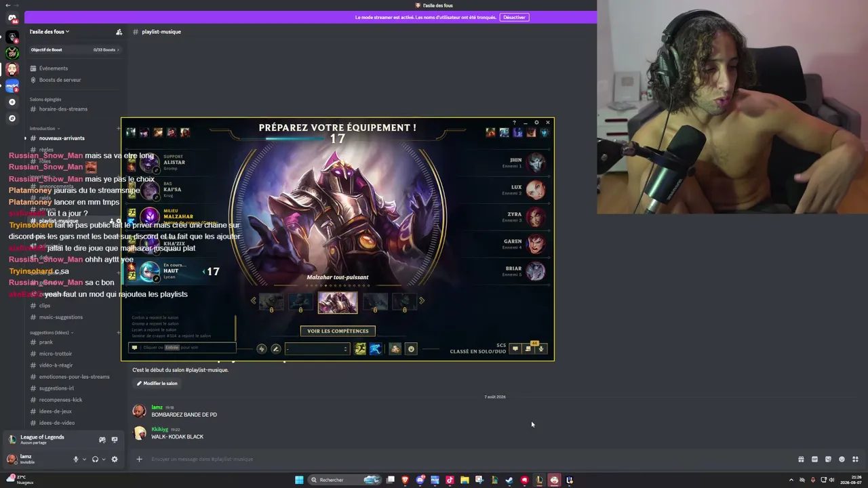Change the second summoner spell (Flash)
This screenshot has width=868, height=488.
click(375, 348)
